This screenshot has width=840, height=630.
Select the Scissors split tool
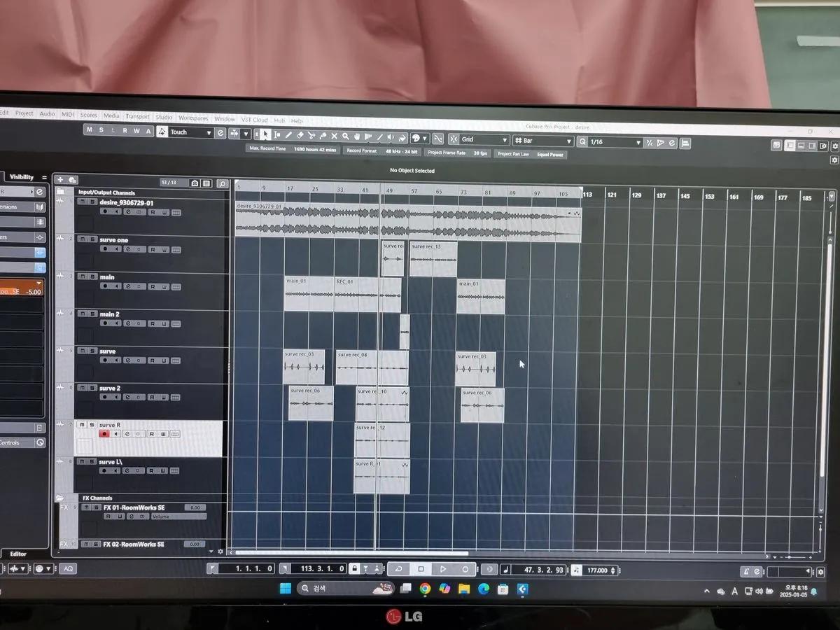tap(311, 136)
